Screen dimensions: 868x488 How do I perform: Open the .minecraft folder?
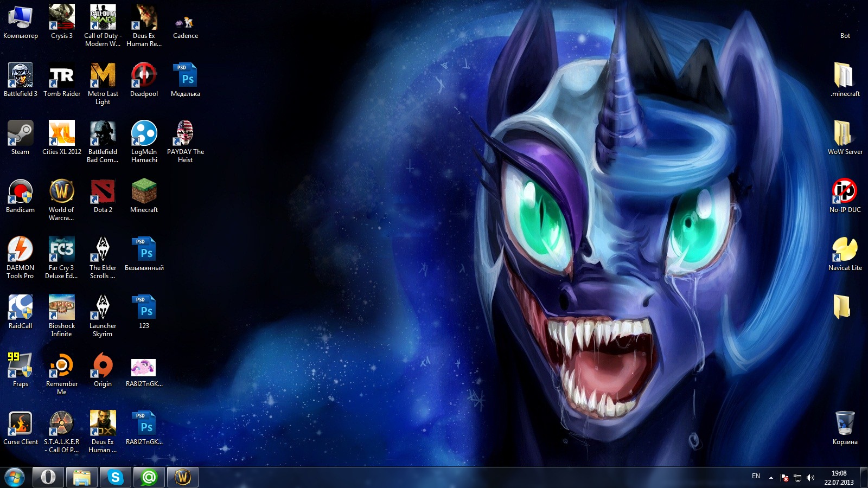click(845, 81)
